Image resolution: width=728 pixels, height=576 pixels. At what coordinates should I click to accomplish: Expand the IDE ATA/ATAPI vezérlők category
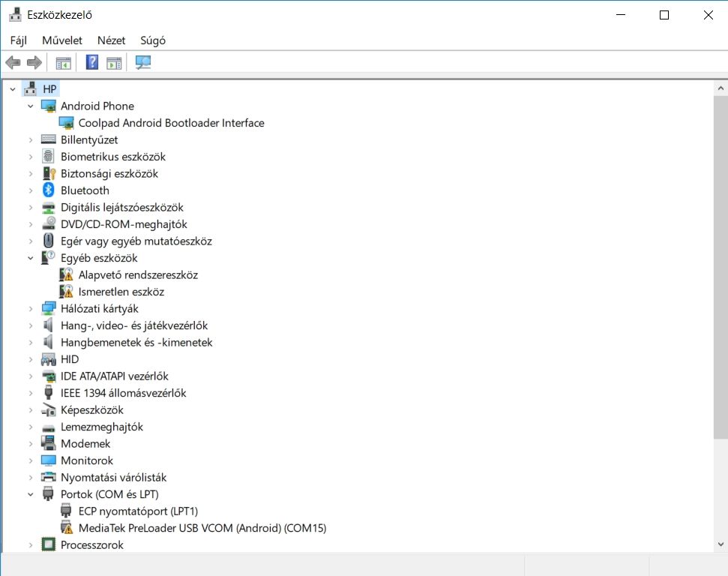point(31,376)
